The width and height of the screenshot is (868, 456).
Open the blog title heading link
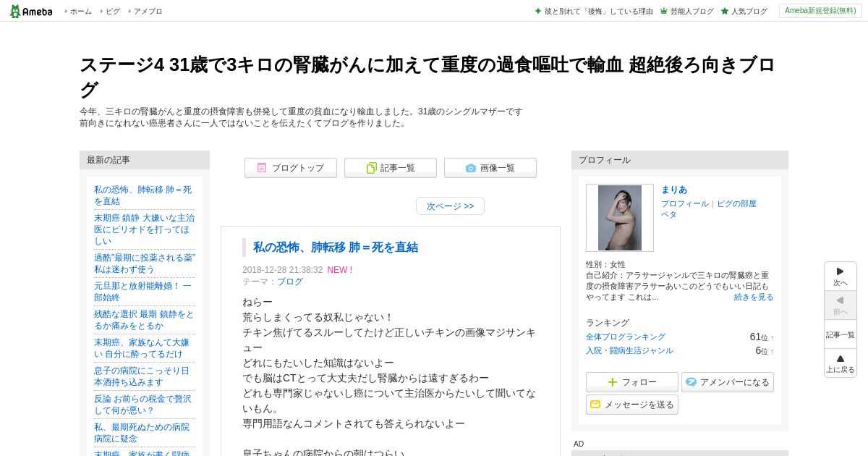(427, 77)
